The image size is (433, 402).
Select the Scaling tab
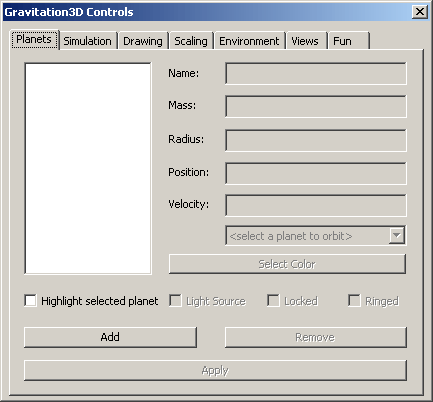point(191,41)
